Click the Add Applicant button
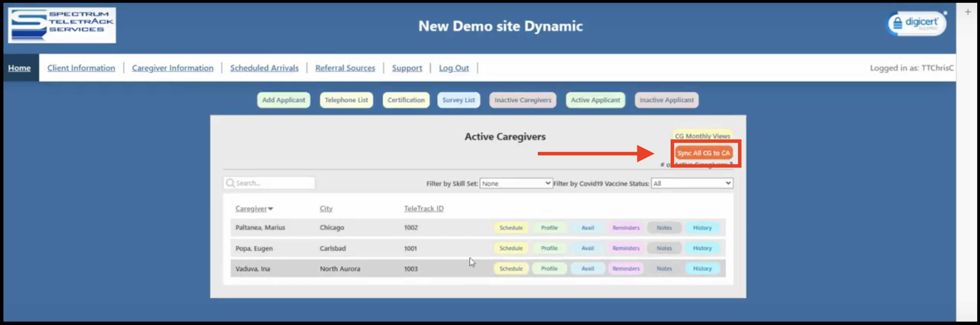This screenshot has height=325, width=980. pos(283,100)
